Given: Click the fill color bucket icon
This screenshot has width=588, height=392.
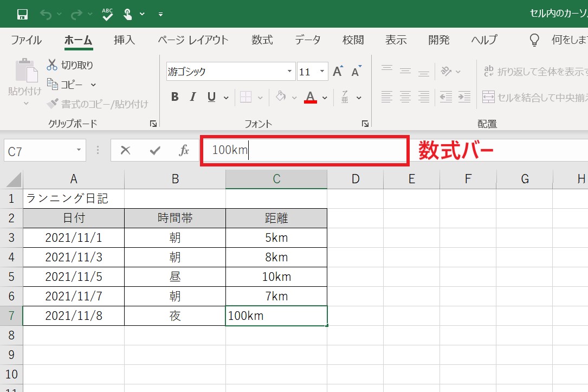Looking at the screenshot, I should tap(281, 97).
